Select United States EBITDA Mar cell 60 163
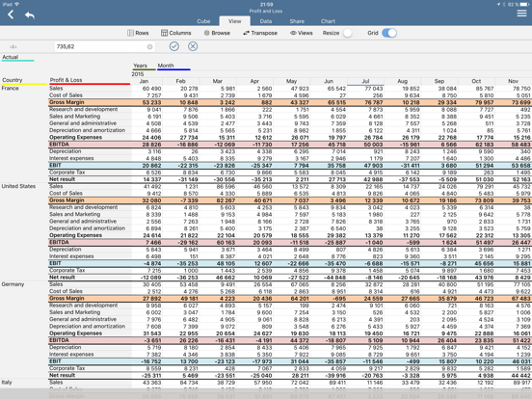The image size is (532, 399). (x=226, y=243)
